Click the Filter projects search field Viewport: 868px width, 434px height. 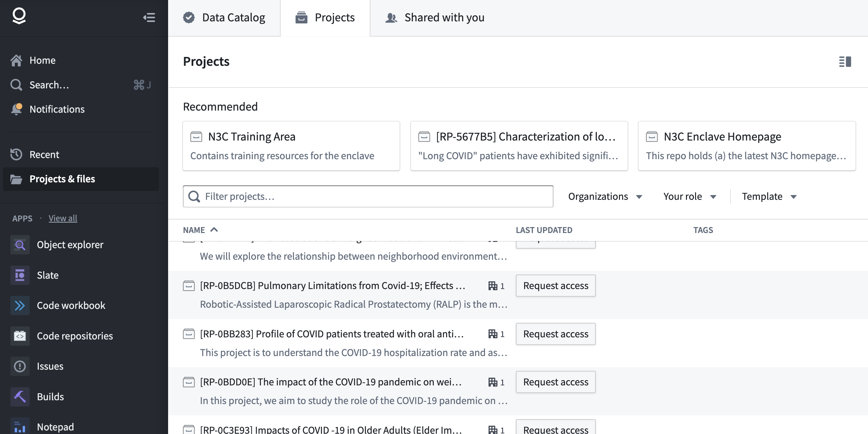367,196
